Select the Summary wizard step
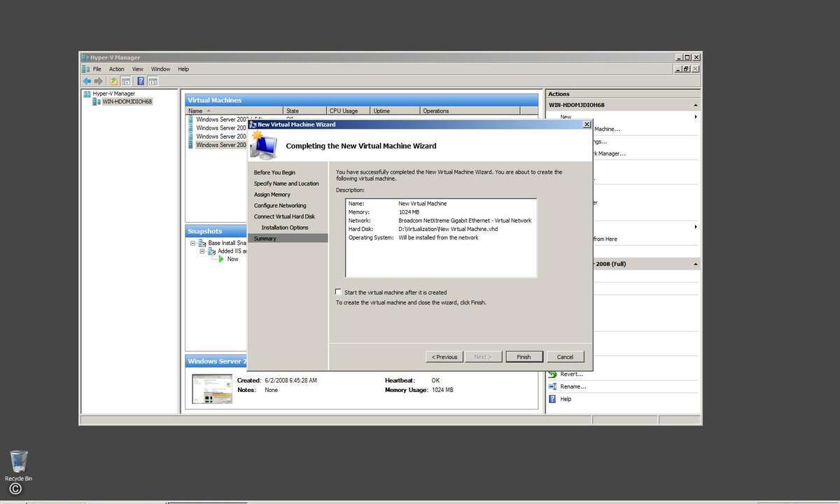The image size is (840, 504). pyautogui.click(x=288, y=239)
